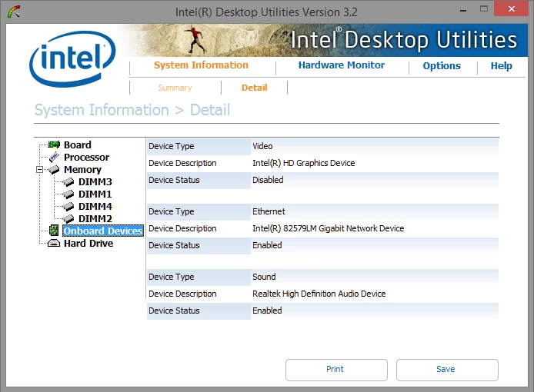Switch to the Summary sub-tab
Viewport: 534px width, 392px height.
click(x=175, y=88)
